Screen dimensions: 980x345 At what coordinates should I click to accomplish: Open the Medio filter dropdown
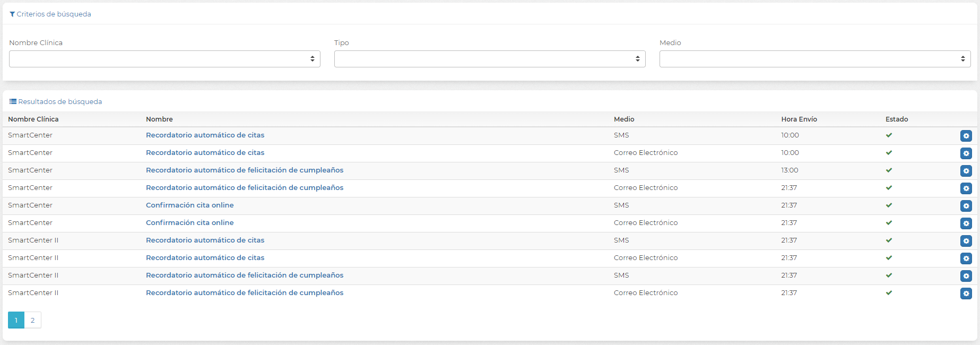click(x=814, y=59)
